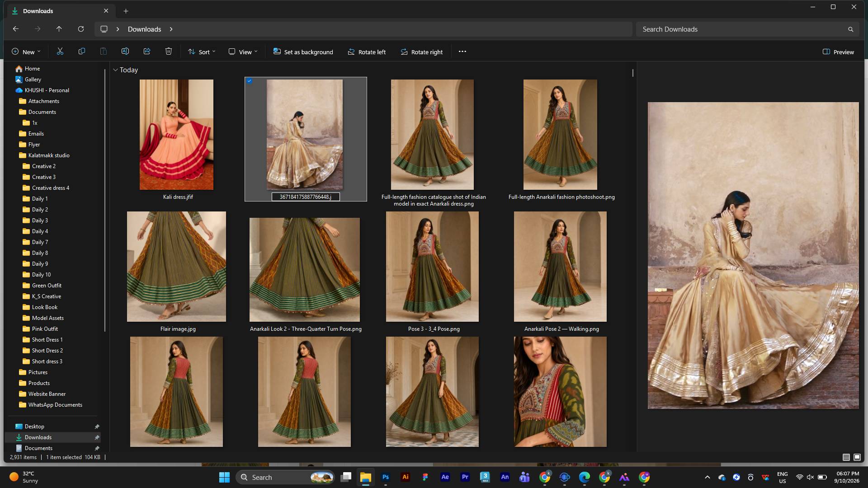868x488 pixels.
Task: Open the New item dropdown
Action: pyautogui.click(x=26, y=52)
